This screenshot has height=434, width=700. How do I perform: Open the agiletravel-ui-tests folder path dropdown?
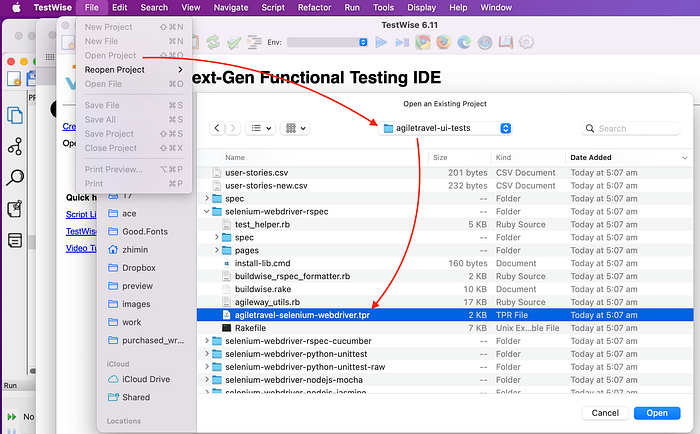click(445, 128)
